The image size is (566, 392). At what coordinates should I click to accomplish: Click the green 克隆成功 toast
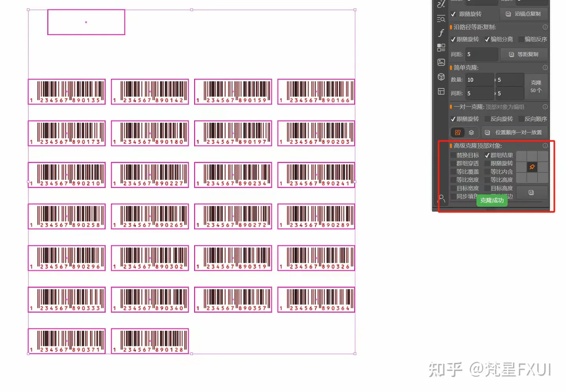tap(492, 200)
